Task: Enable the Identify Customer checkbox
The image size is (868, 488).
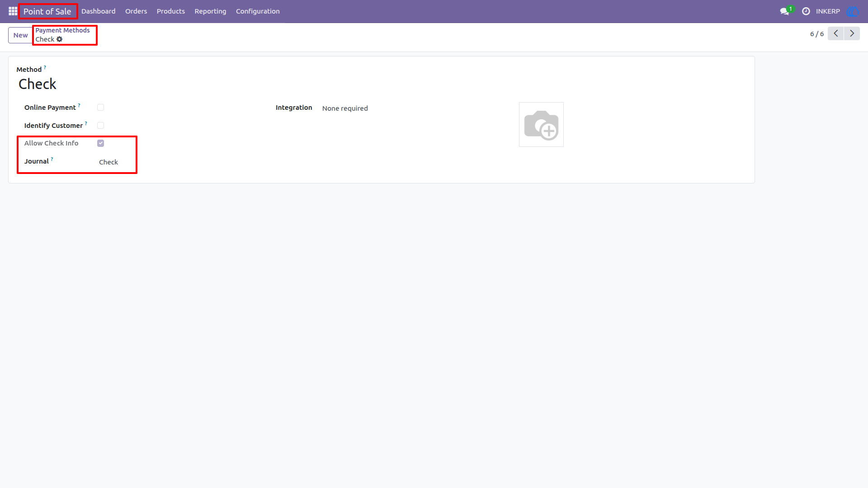Action: click(x=100, y=126)
